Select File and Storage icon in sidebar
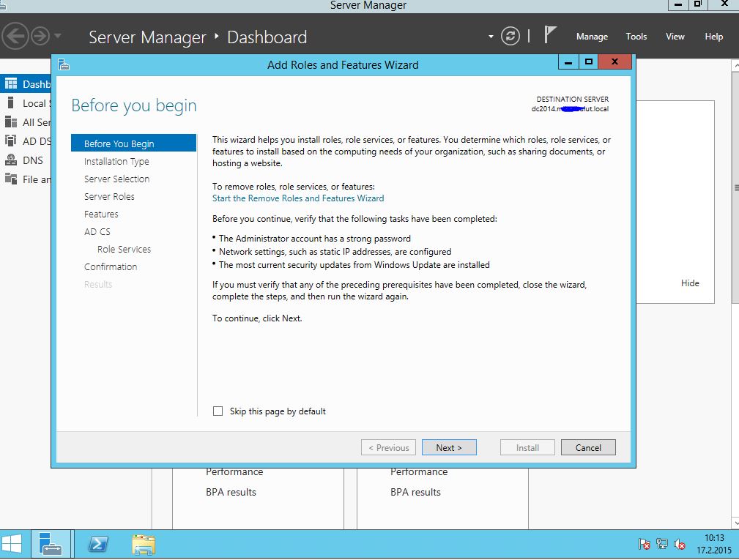This screenshot has height=560, width=739. tap(11, 179)
